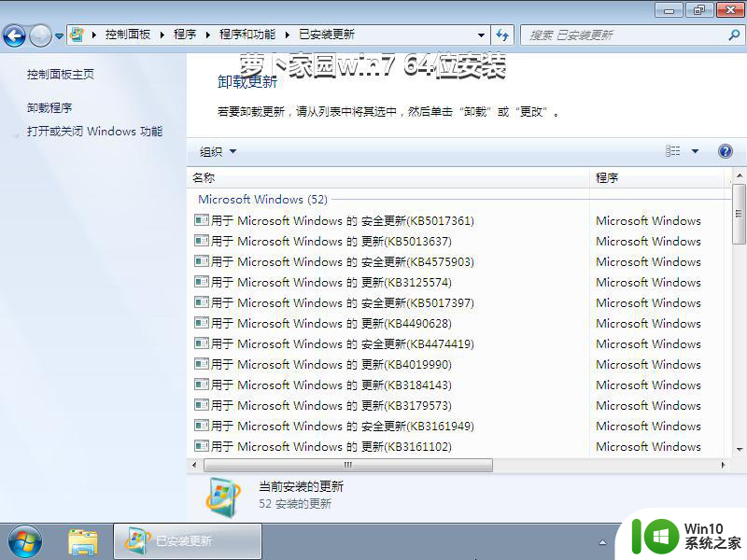747x560 pixels.
Task: Sort by the 名称 column header
Action: pos(204,177)
